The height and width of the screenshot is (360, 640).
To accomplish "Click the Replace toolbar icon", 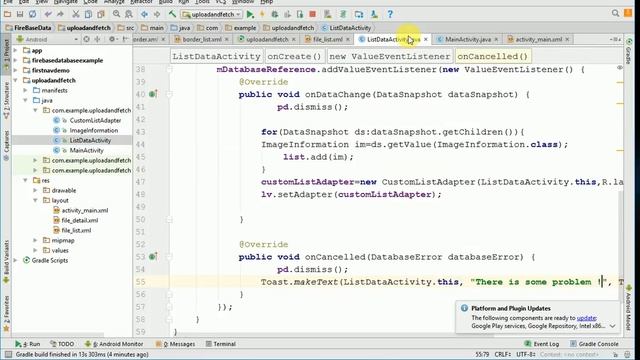I will [129, 14].
